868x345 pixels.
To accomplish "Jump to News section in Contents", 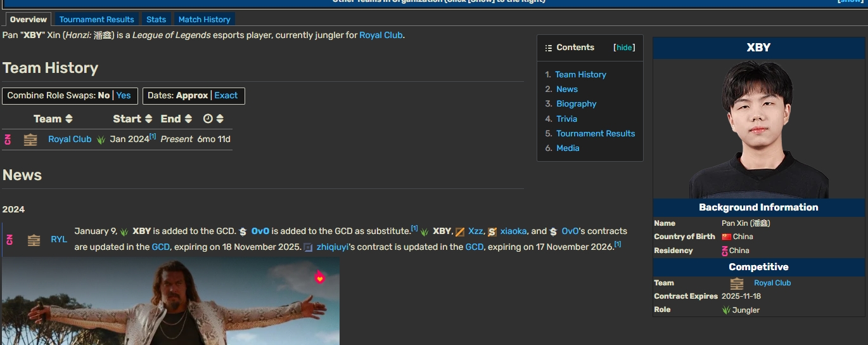I will [567, 89].
